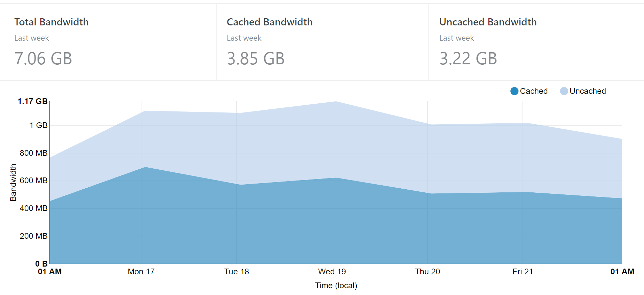644x295 pixels.
Task: Click the Fri 21 x-axis label
Action: (523, 272)
